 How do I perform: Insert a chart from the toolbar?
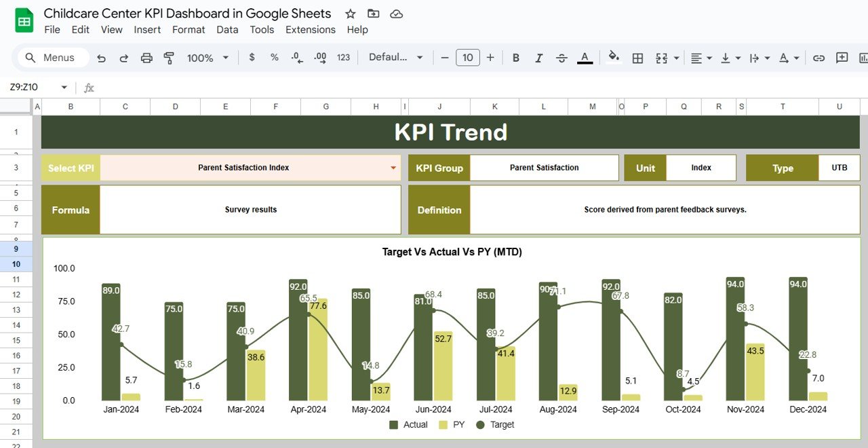coord(863,58)
